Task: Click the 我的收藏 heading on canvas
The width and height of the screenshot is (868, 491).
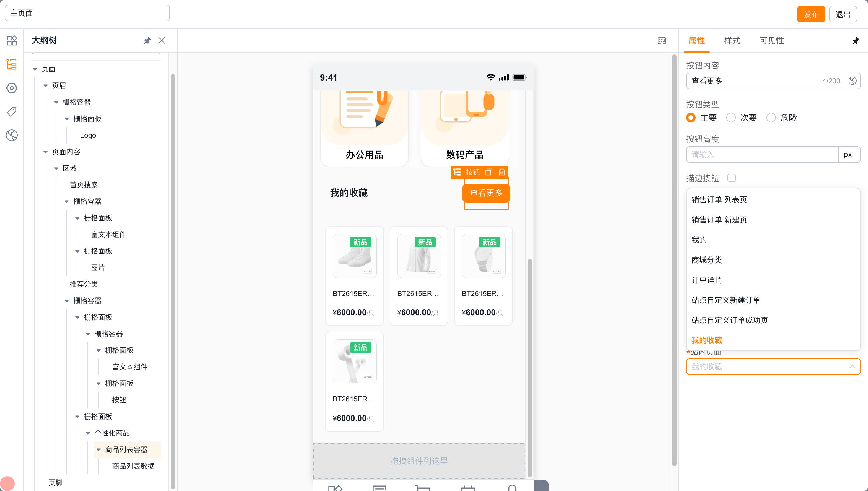Action: click(349, 193)
